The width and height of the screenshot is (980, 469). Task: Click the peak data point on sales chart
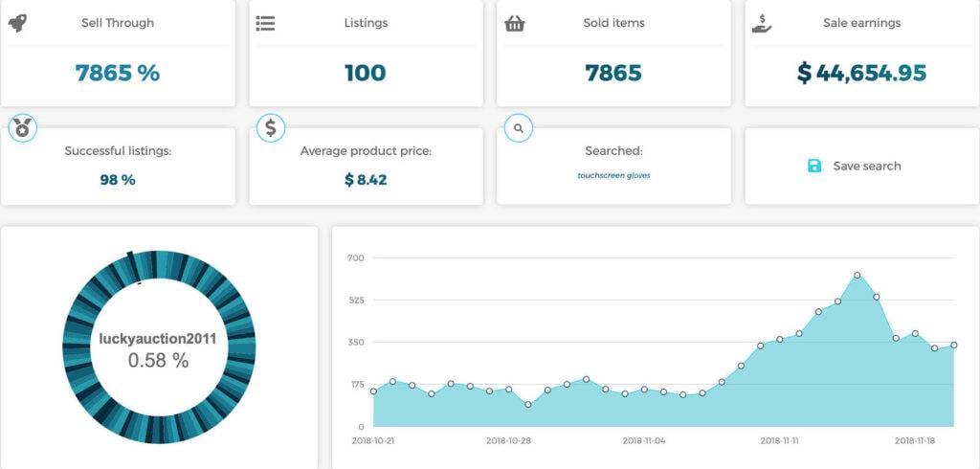[857, 276]
